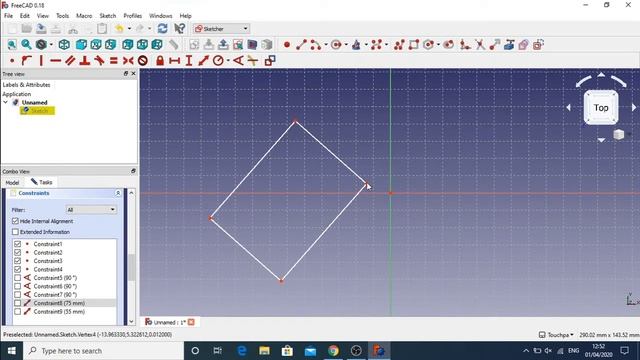The width and height of the screenshot is (640, 360).
Task: Apply the Block constraint
Action: tap(142, 61)
